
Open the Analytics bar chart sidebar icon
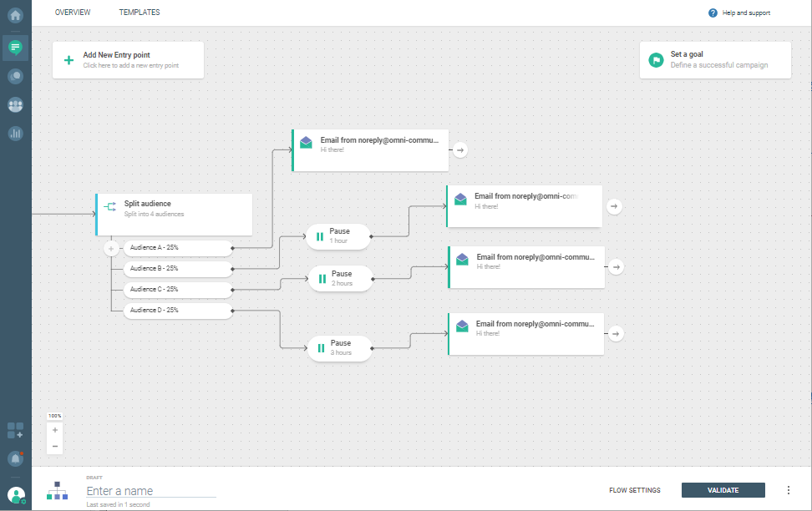(15, 133)
